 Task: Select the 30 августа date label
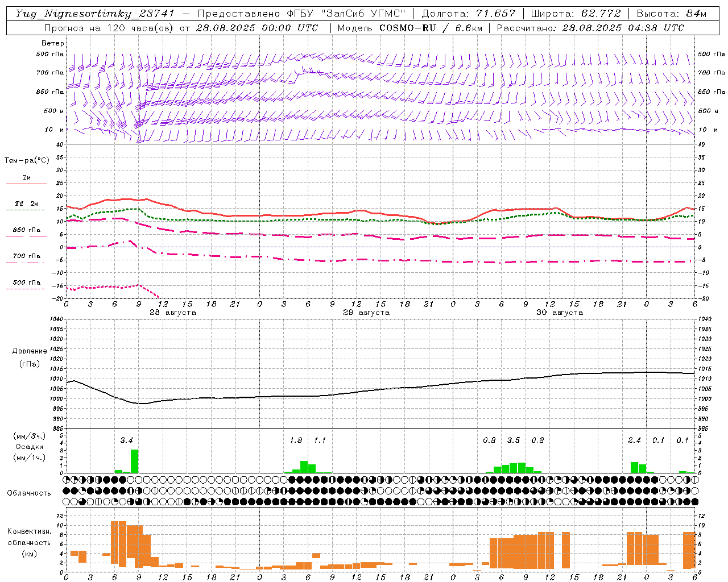click(x=560, y=313)
